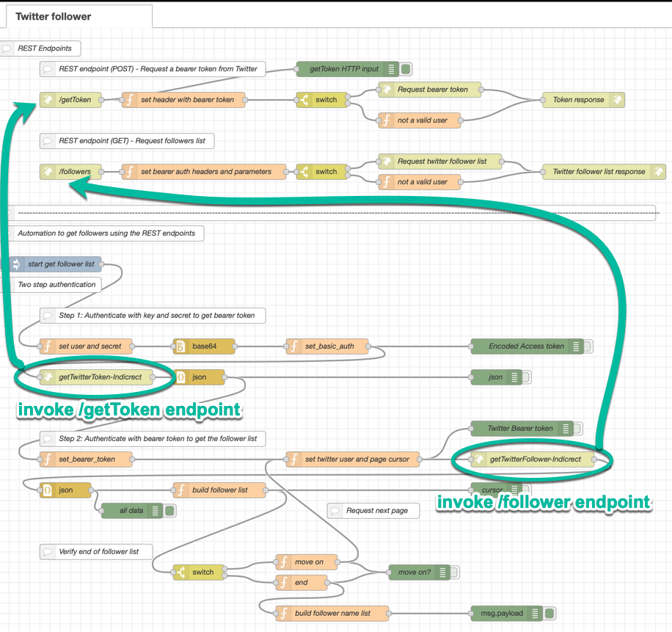The width and height of the screenshot is (672, 632).
Task: Disable the all data debug node
Action: click(169, 510)
